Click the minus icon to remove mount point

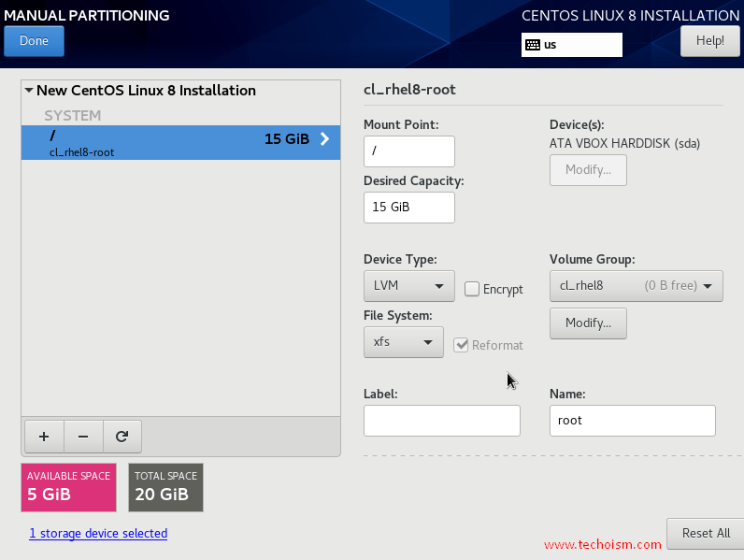pyautogui.click(x=83, y=437)
